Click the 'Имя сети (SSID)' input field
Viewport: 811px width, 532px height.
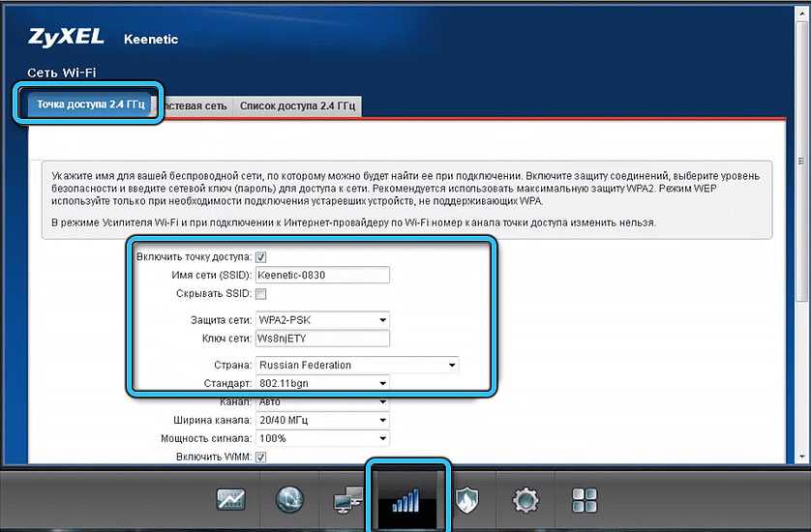[x=321, y=276]
